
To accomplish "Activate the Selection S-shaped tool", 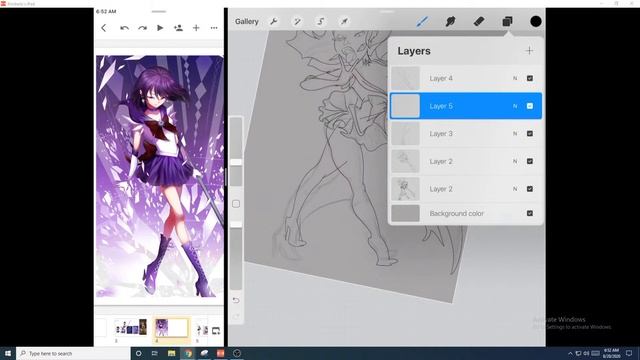I will (321, 22).
